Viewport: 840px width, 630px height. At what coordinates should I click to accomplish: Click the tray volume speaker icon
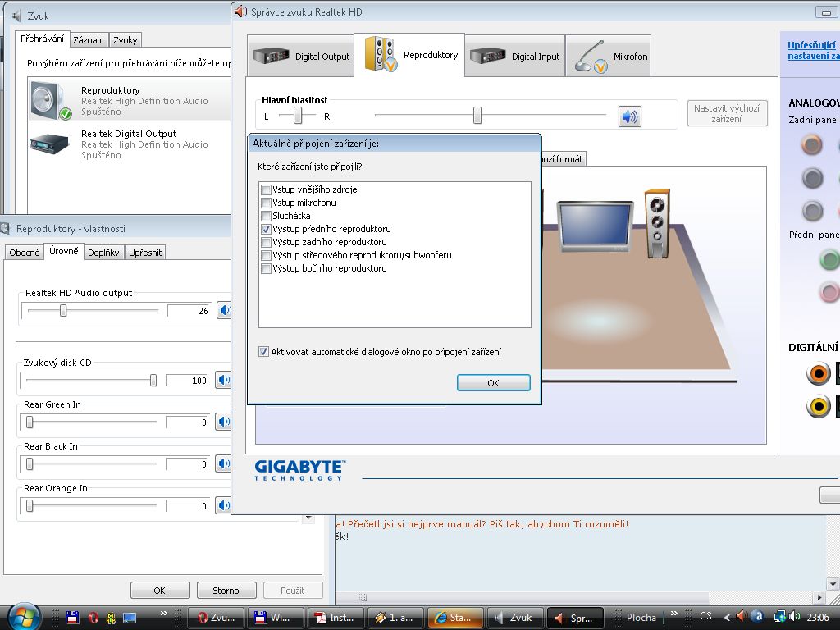[x=794, y=617]
